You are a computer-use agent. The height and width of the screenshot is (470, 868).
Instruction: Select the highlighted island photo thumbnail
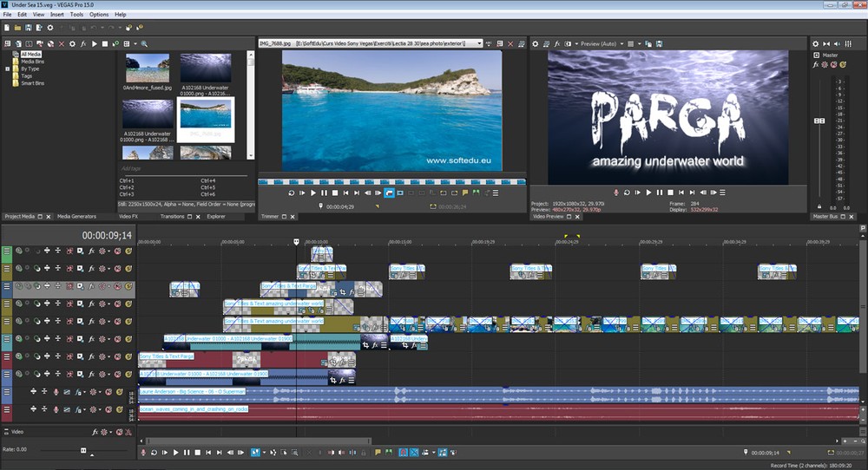206,114
